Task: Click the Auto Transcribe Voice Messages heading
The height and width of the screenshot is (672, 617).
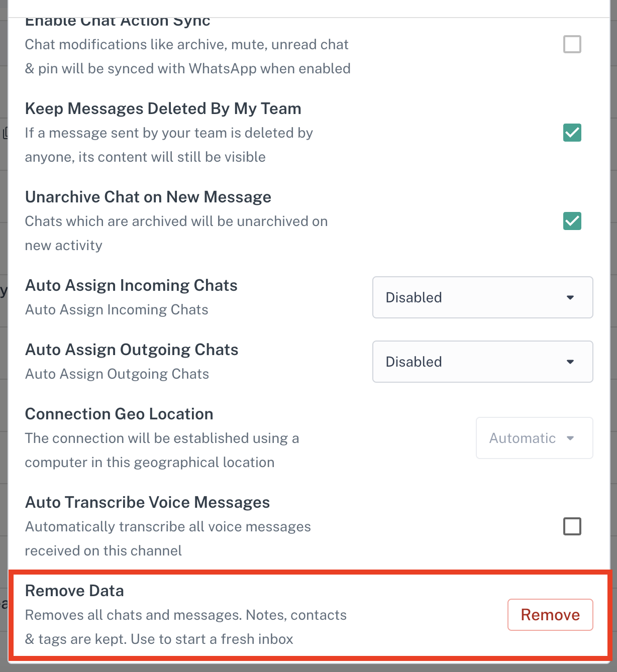Action: (147, 502)
